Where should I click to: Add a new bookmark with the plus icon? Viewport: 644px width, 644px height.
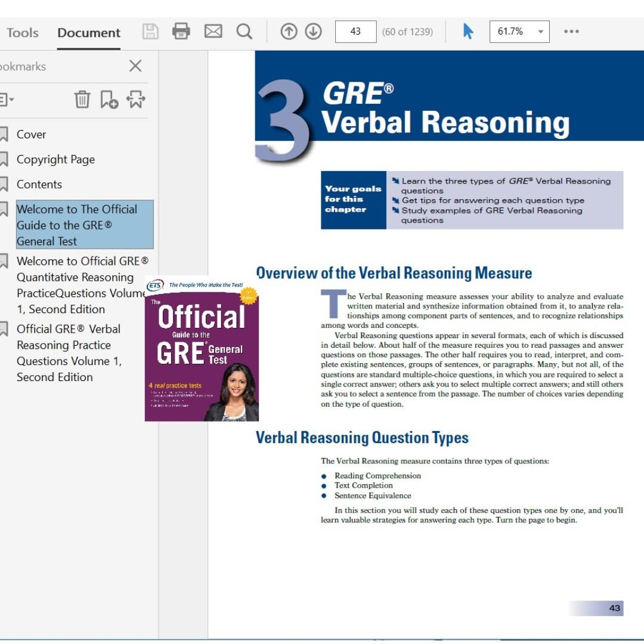(x=109, y=100)
